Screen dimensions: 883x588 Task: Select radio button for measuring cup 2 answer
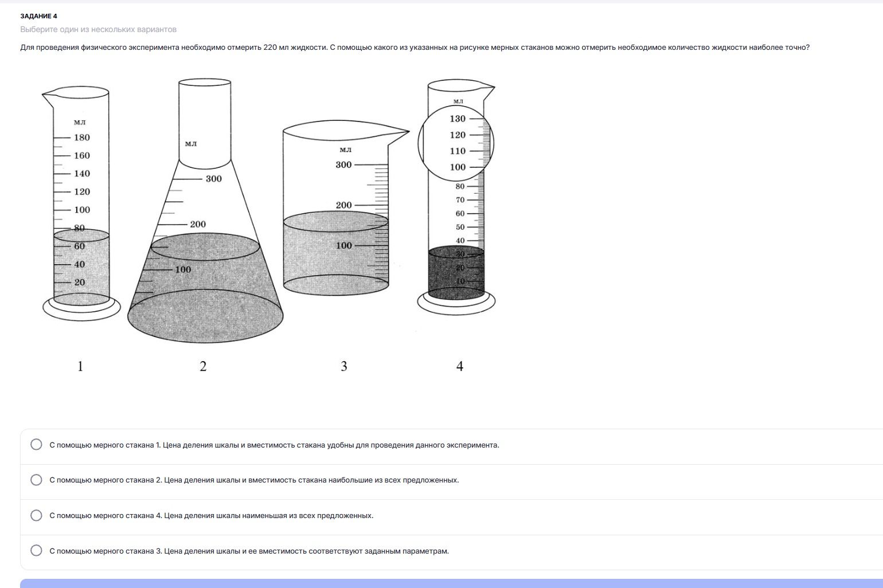36,480
